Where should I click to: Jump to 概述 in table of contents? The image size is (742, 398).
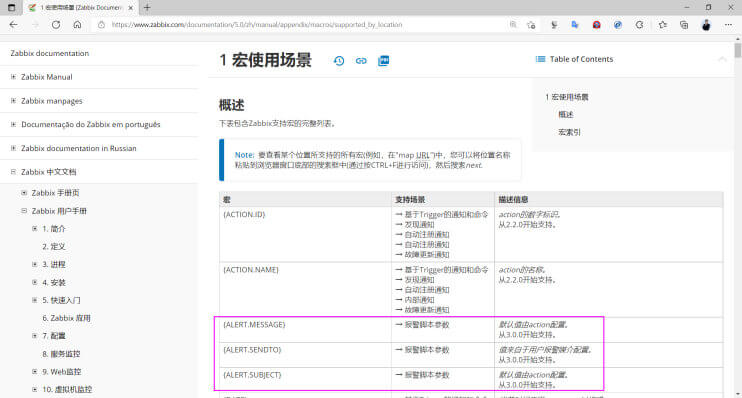click(565, 115)
